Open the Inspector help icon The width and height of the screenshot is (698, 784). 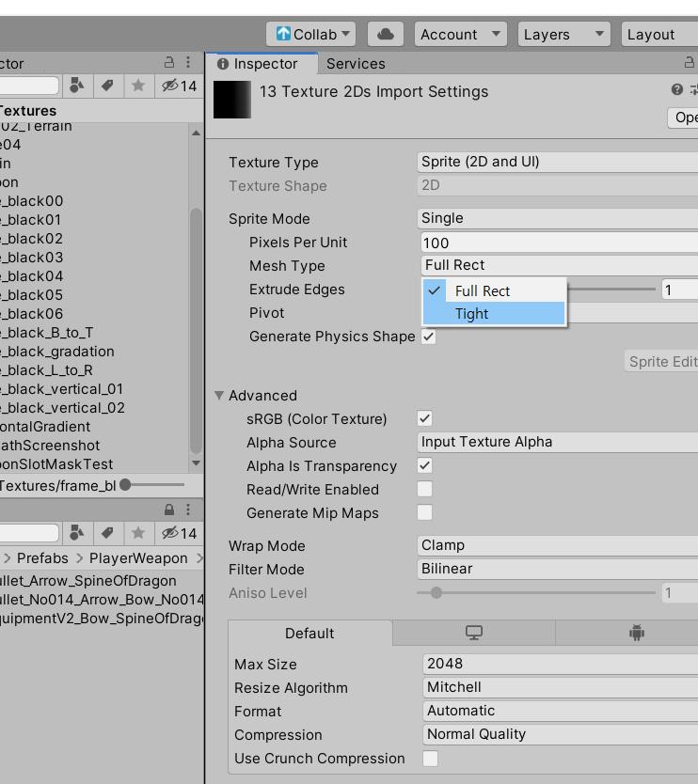pyautogui.click(x=677, y=89)
